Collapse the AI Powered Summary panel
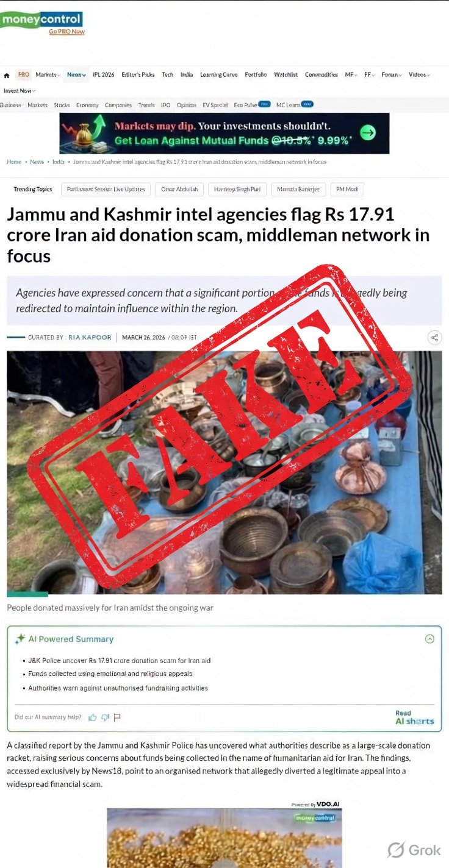 pos(429,639)
